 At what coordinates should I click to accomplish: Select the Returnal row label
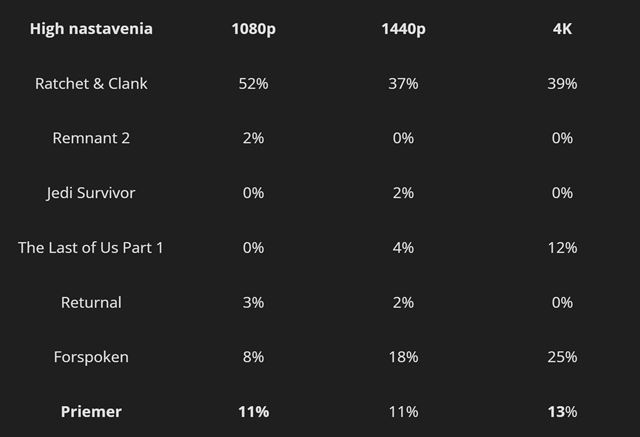(x=91, y=302)
